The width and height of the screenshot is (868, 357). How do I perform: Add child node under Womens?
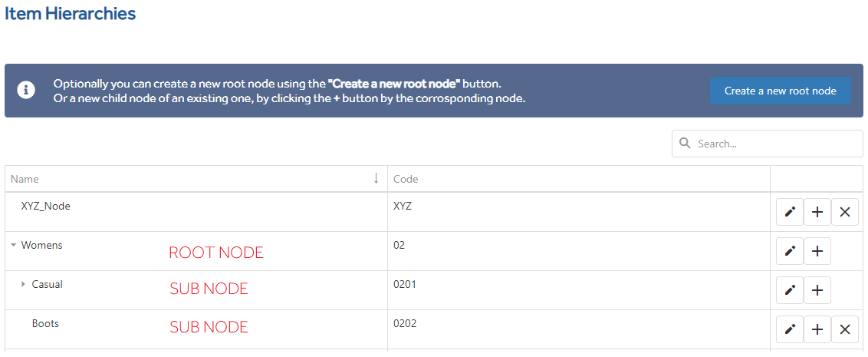coord(817,251)
